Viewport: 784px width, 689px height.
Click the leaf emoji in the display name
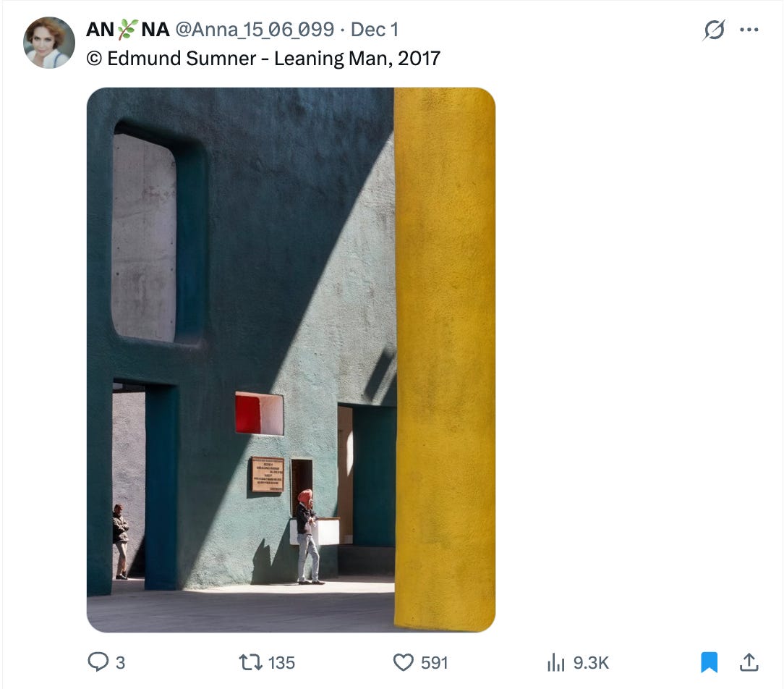pos(127,30)
